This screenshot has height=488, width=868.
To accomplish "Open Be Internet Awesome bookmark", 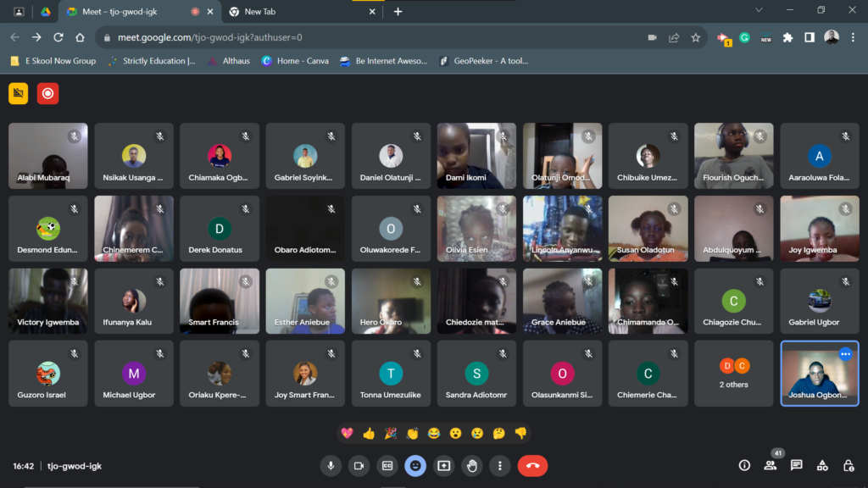I will click(384, 61).
